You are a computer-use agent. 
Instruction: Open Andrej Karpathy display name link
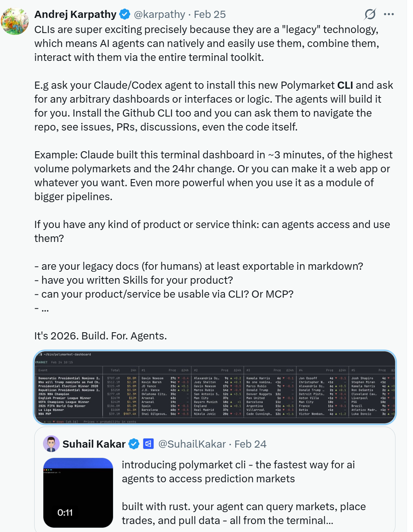(75, 14)
